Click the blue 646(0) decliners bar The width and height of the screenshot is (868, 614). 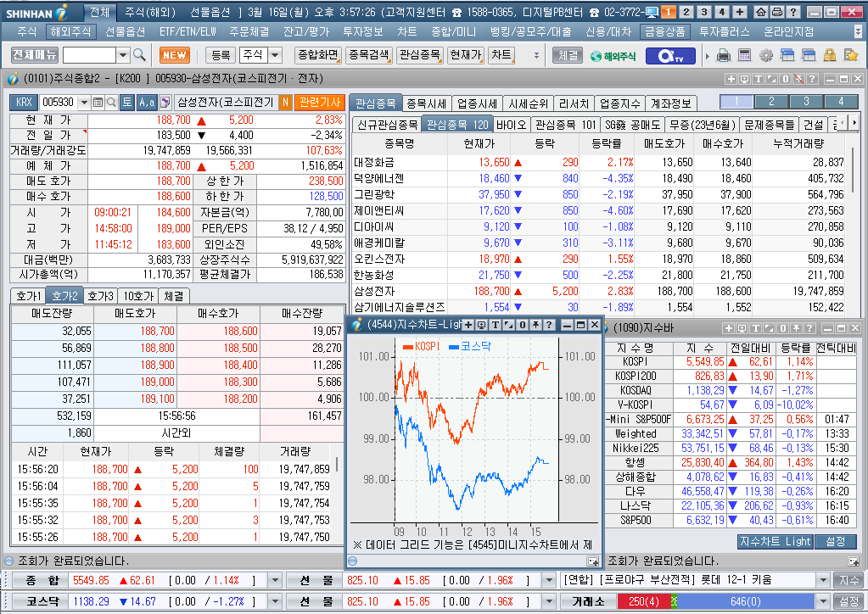point(746,601)
